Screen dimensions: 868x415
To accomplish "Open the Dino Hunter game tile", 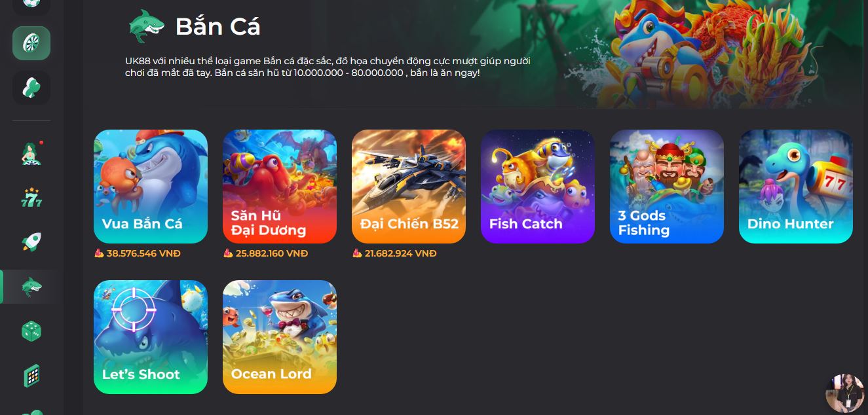I will [x=796, y=187].
